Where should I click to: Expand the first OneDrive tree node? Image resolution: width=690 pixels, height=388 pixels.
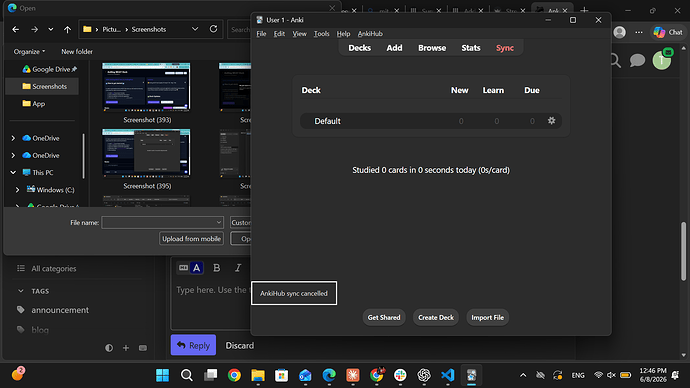[x=13, y=138]
